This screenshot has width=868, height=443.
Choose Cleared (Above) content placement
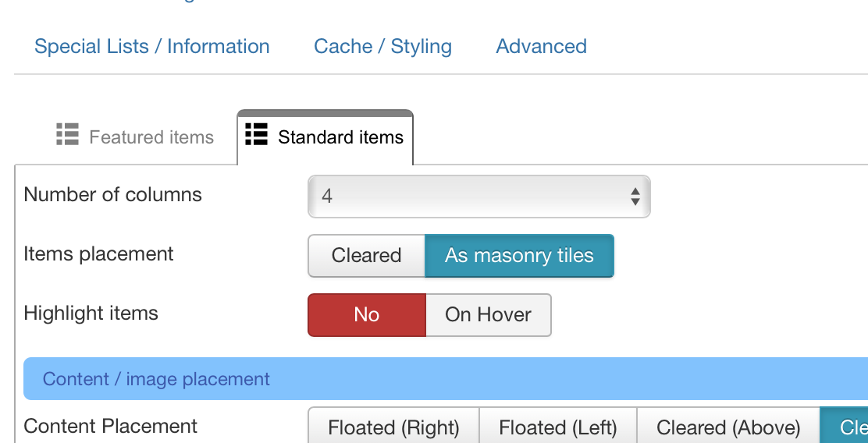coord(728,427)
